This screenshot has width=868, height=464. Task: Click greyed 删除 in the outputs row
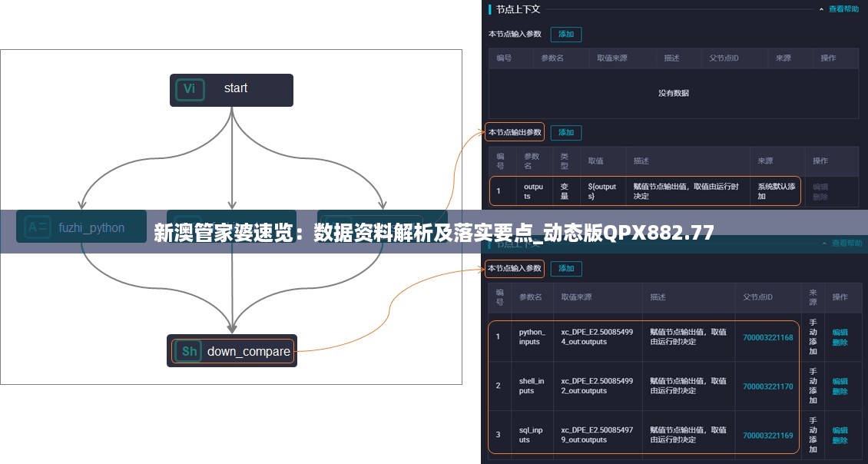coord(820,197)
